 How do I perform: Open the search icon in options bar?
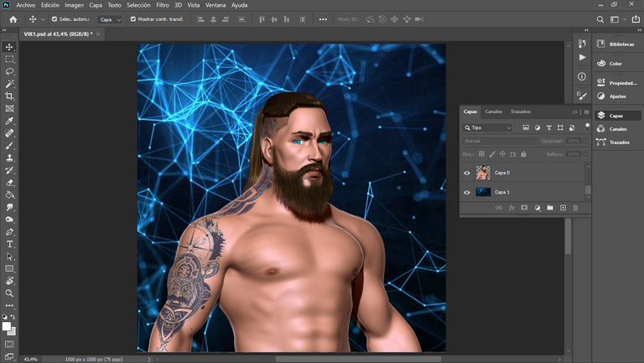click(x=600, y=19)
